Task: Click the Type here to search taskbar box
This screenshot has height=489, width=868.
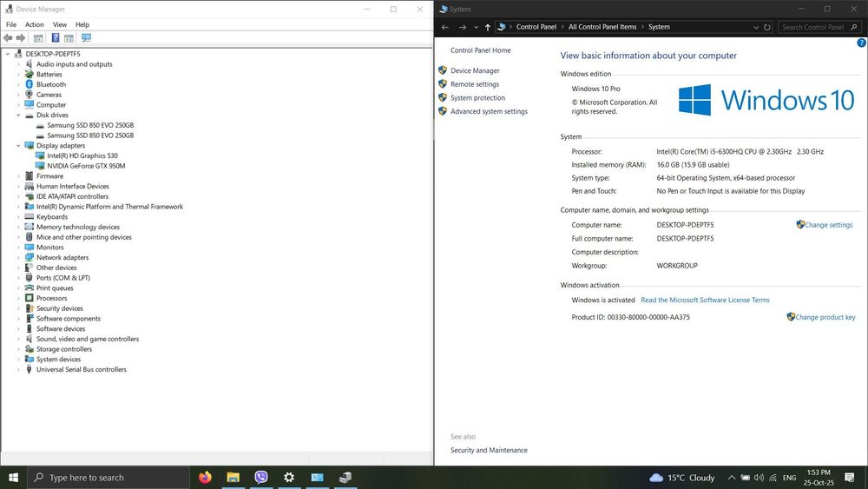Action: point(108,478)
